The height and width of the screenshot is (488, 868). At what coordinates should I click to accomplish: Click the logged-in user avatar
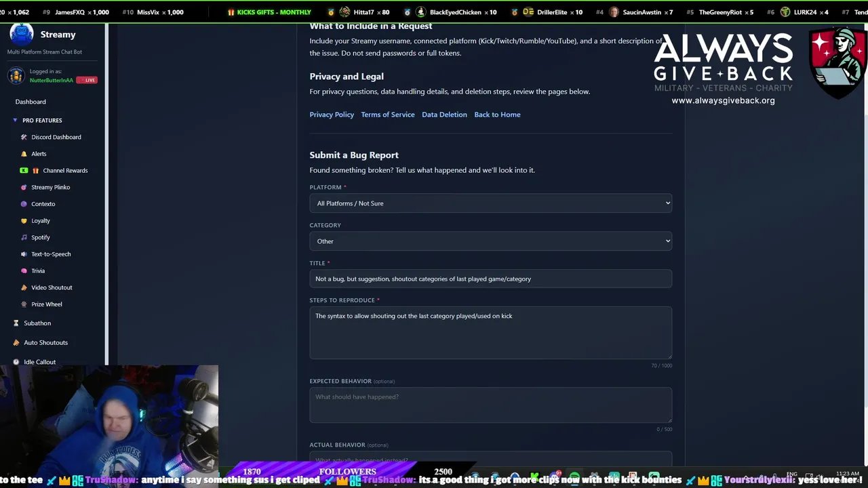click(16, 76)
